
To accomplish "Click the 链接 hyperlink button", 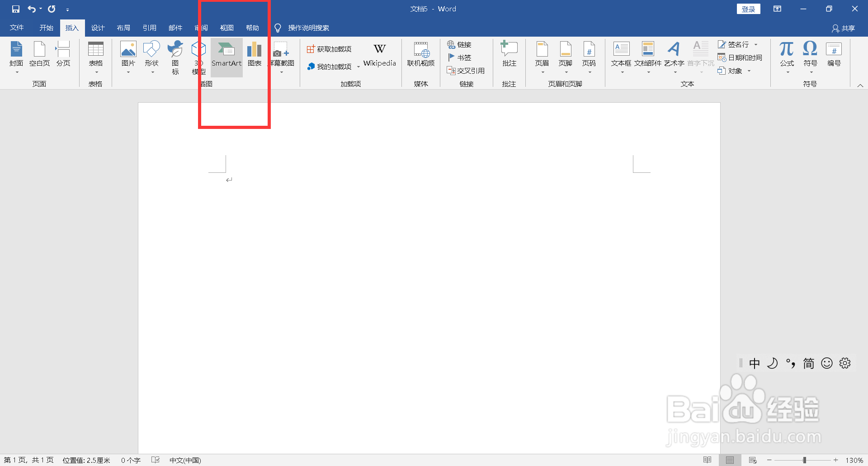I will click(x=459, y=44).
